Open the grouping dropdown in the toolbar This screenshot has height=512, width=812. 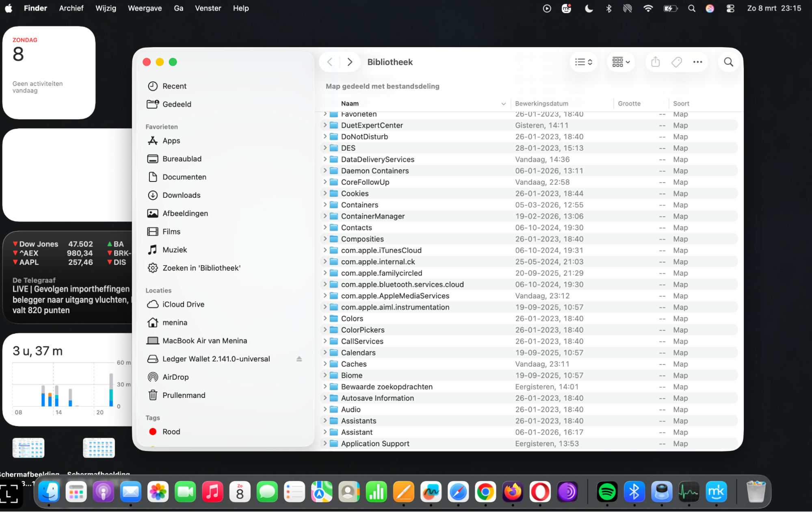(x=620, y=62)
